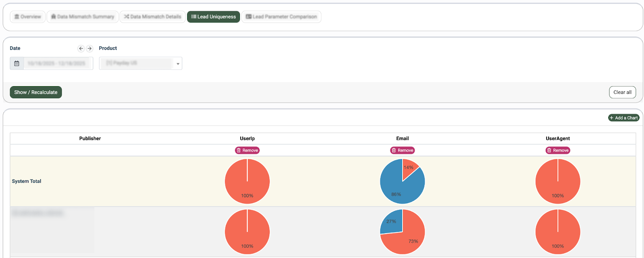Select the Lead Uniqueness tab
This screenshot has width=644, height=258.
pyautogui.click(x=213, y=17)
